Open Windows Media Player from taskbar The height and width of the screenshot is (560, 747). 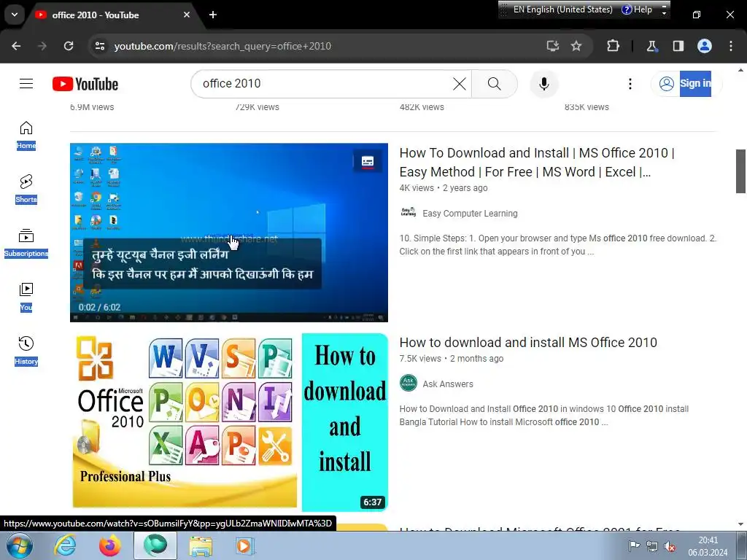[245, 545]
